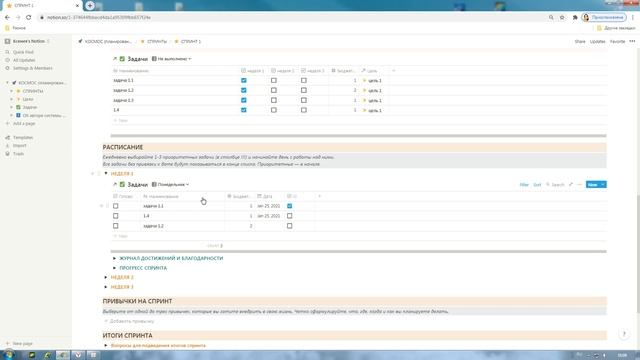Viewport: 640px width, 360px height.
Task: Go to СПРИНТЫ breadcrumb
Action: click(x=154, y=41)
